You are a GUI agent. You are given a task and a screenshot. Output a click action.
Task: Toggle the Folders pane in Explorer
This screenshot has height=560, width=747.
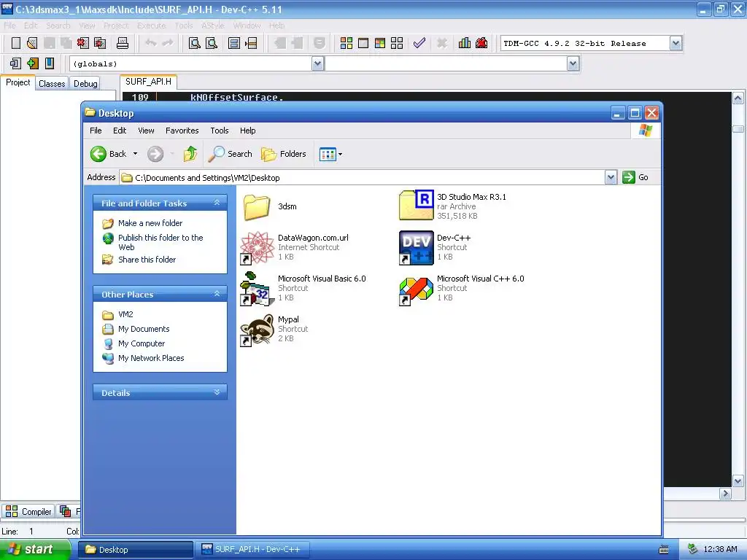(x=284, y=154)
